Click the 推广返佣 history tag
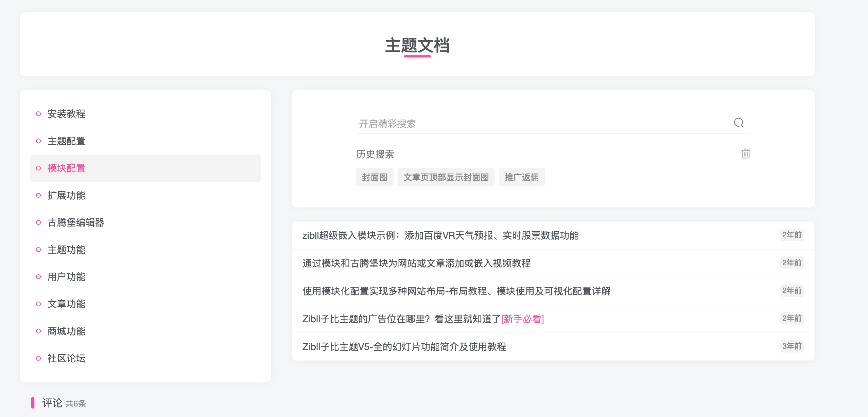This screenshot has width=868, height=417. [x=522, y=177]
